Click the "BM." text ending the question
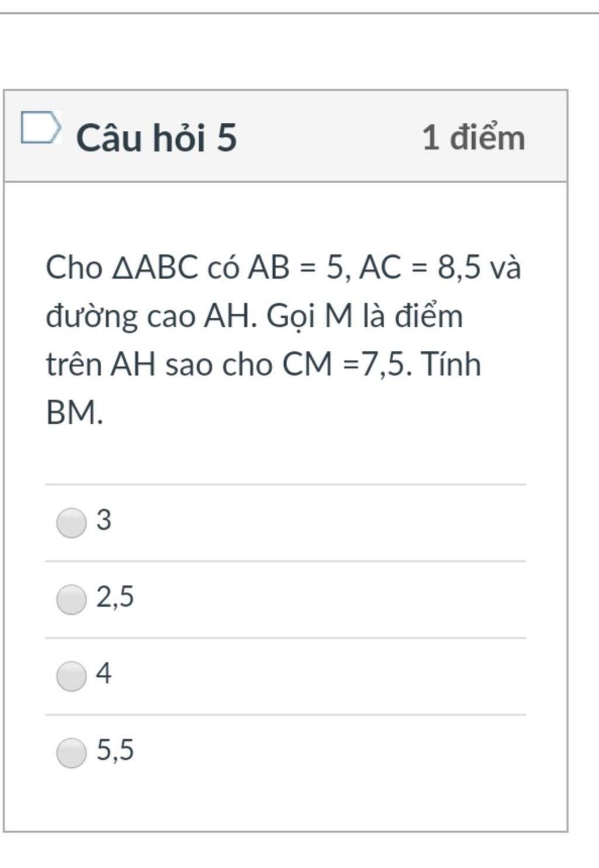Screen dimensions: 599x868 [74, 413]
